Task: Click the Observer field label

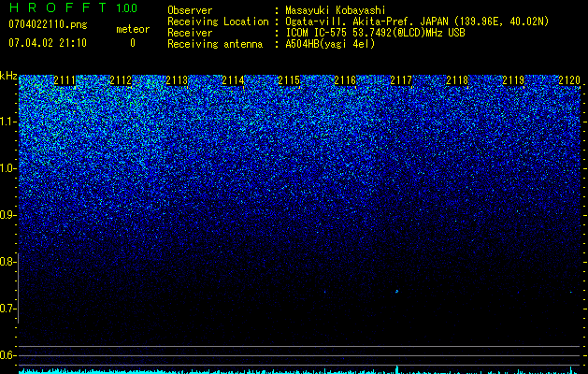Action: pos(190,10)
